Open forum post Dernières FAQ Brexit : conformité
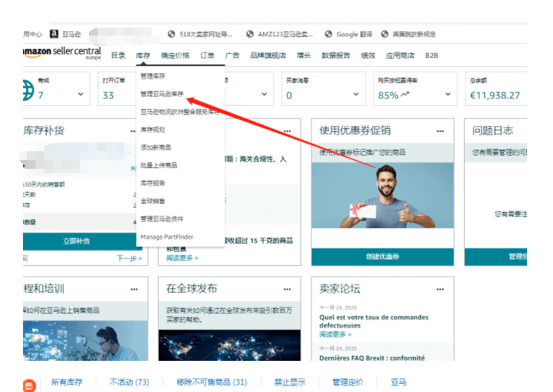The image size is (553, 392). (372, 358)
